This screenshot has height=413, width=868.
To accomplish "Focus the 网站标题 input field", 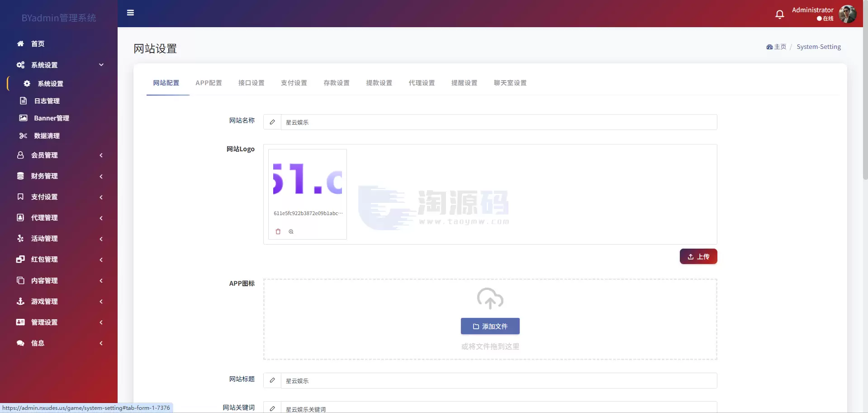I will [499, 380].
